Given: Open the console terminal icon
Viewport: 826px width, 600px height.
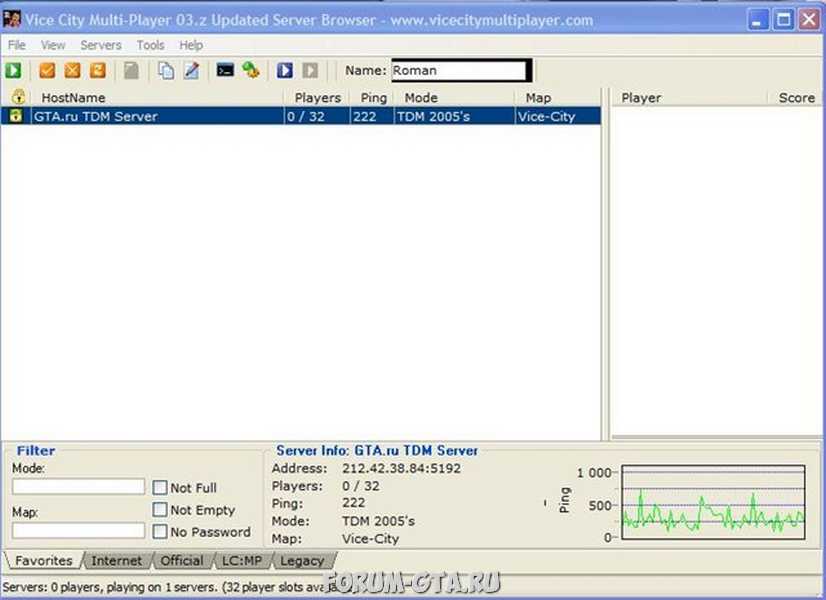Looking at the screenshot, I should click(x=225, y=70).
